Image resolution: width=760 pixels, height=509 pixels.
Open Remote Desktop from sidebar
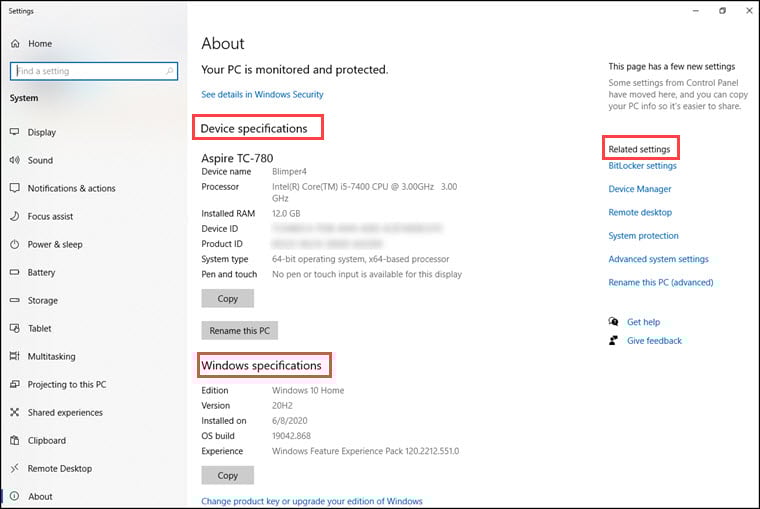60,468
